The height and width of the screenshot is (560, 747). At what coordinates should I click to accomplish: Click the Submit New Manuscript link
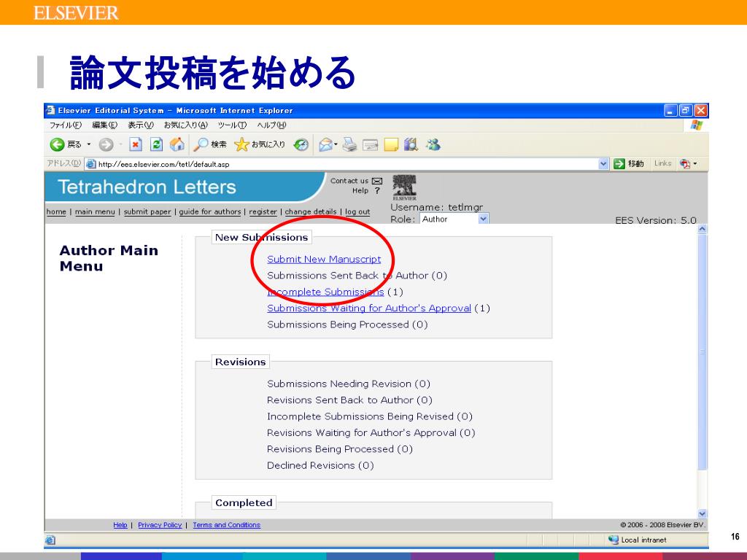(x=324, y=259)
